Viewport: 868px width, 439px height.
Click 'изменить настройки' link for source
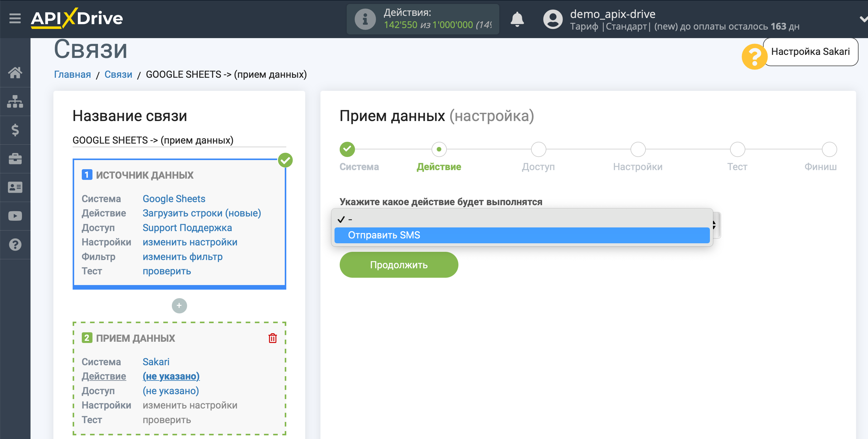(x=190, y=242)
